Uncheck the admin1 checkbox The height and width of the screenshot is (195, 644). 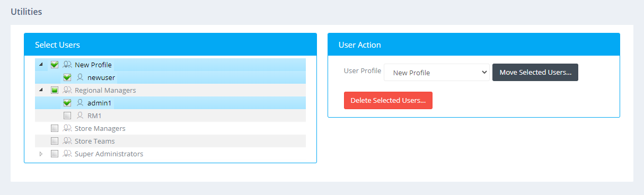pyautogui.click(x=67, y=103)
